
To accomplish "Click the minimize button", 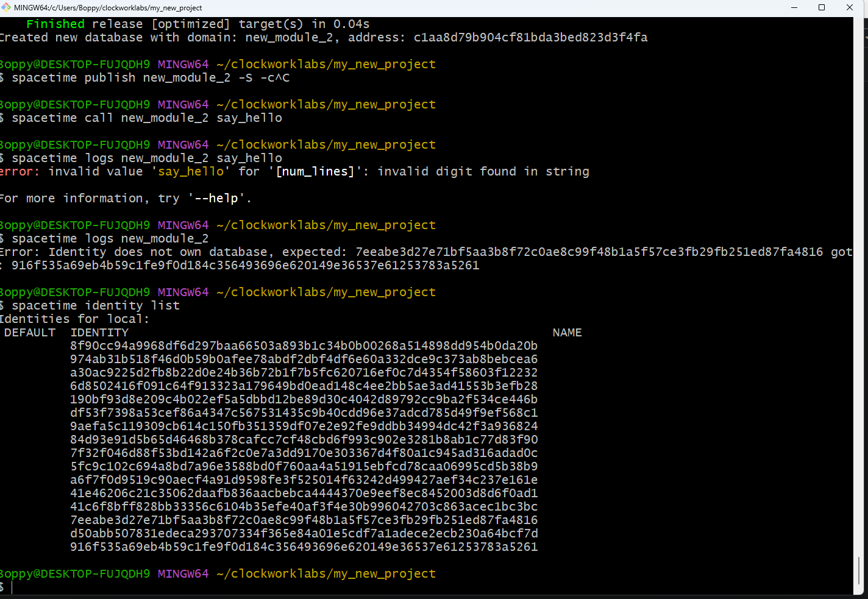I will click(x=794, y=7).
